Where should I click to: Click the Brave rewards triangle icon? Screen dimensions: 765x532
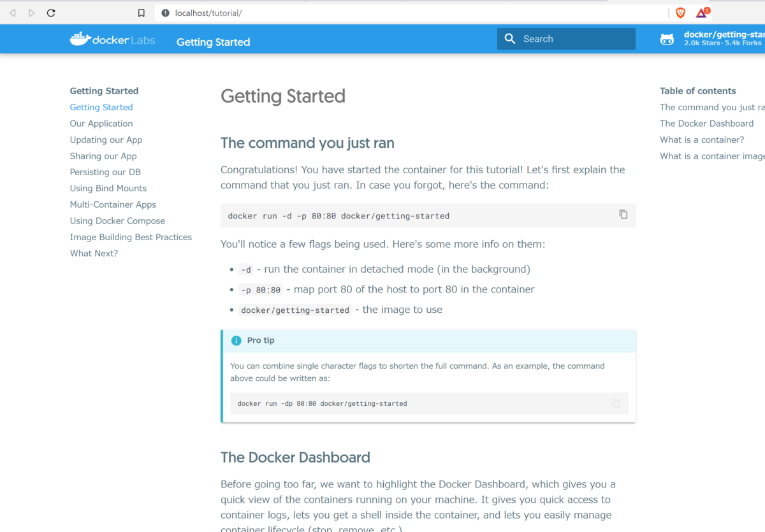pyautogui.click(x=702, y=13)
